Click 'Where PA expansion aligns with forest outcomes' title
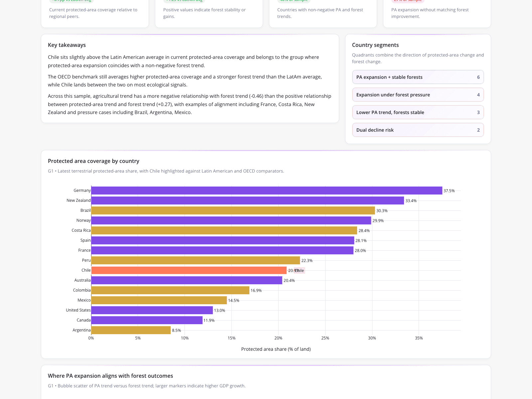 110,376
